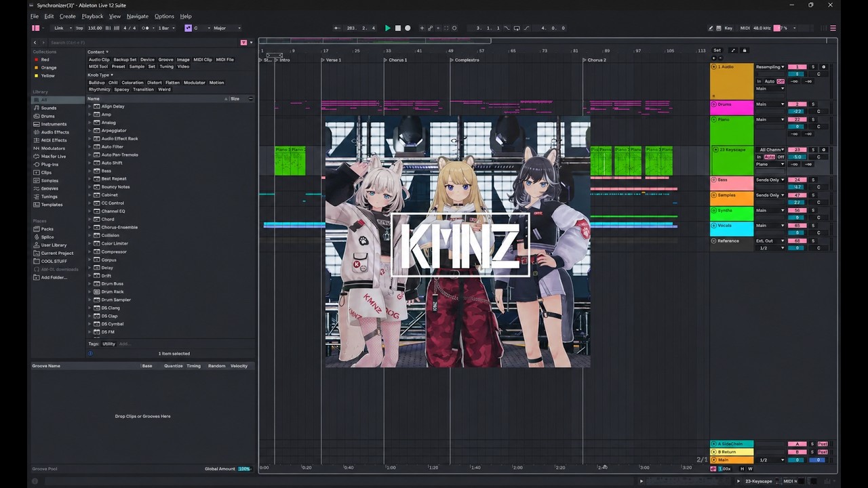Open the 1 Bar quantization dropdown
This screenshot has height=488, width=868.
pos(166,28)
